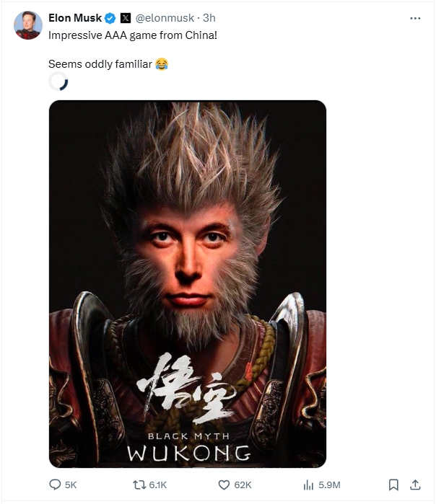Click the 5.9M views count

329,485
